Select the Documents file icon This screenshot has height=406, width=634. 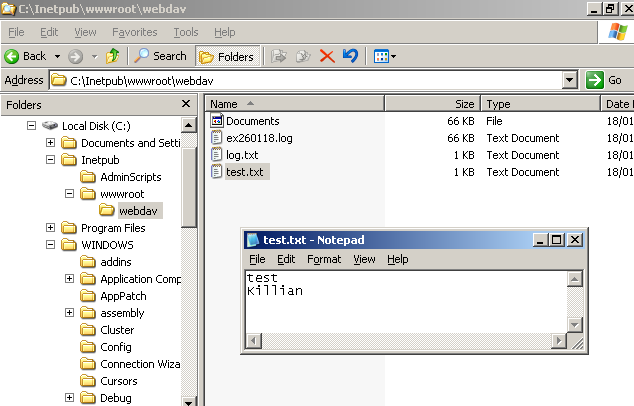[x=217, y=121]
